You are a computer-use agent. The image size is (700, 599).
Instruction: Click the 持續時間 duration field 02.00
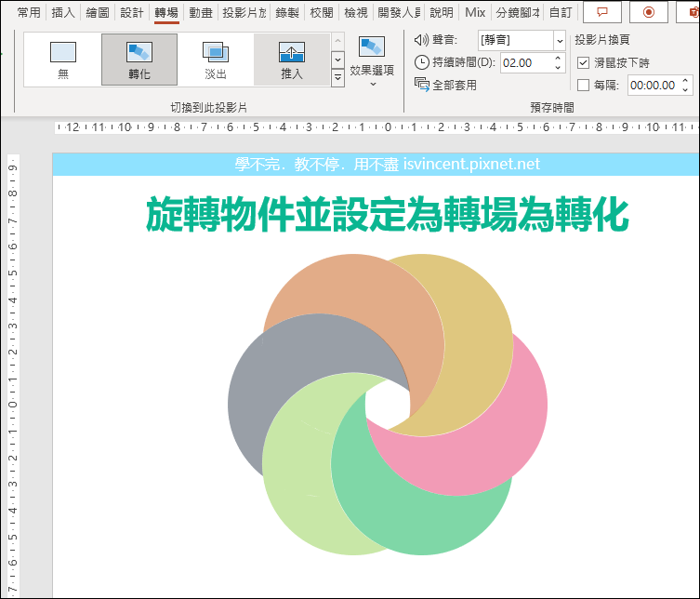click(527, 63)
